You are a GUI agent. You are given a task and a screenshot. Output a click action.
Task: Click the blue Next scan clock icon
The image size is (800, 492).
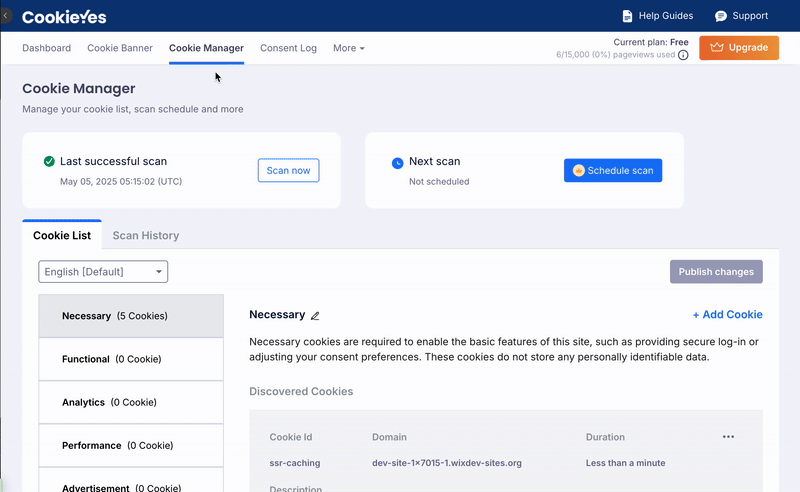(397, 161)
